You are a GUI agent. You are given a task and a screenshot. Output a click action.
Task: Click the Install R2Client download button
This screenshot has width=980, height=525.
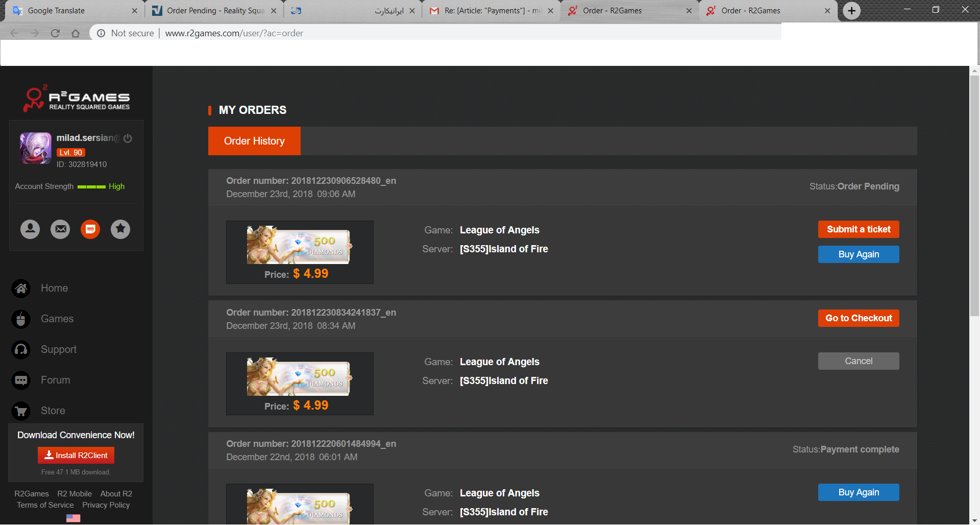pyautogui.click(x=76, y=455)
